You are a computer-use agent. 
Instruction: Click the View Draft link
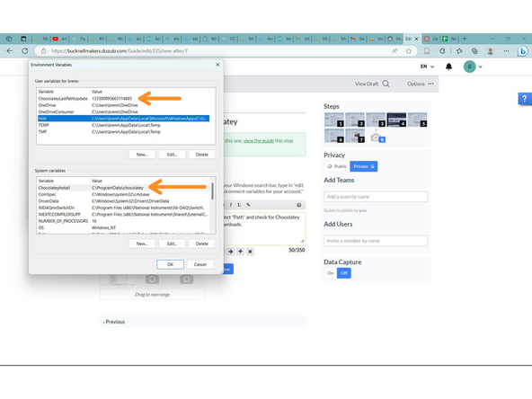[x=367, y=84]
